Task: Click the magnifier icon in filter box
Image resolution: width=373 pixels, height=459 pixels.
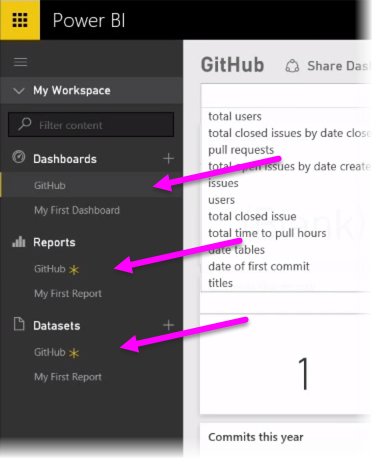Action: click(x=25, y=124)
